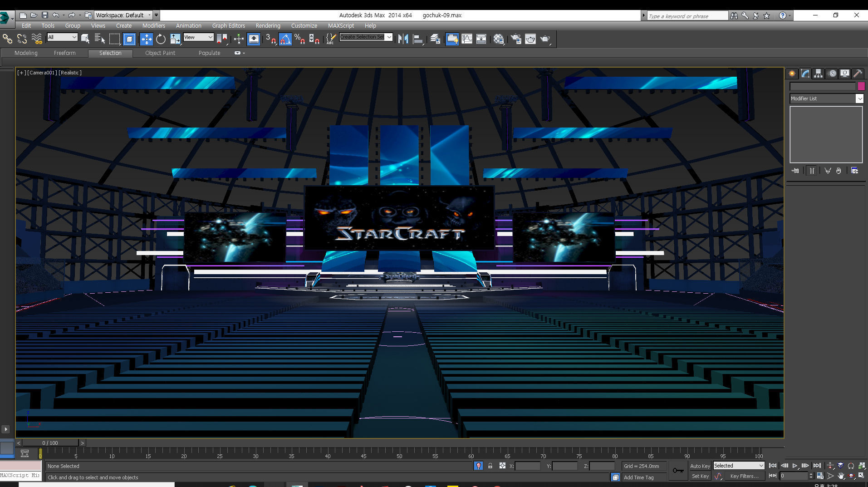The width and height of the screenshot is (868, 487).
Task: Select the Select and Link tool
Action: click(x=7, y=39)
